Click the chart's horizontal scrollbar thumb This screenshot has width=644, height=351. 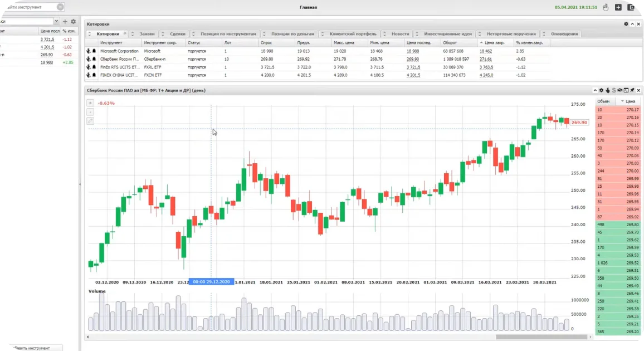(x=541, y=337)
